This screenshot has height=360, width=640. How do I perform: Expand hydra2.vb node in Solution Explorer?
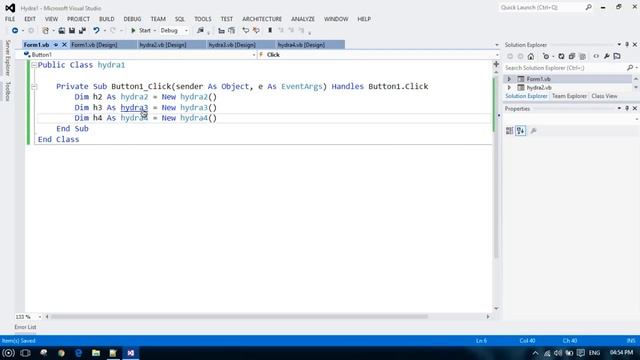coord(509,87)
